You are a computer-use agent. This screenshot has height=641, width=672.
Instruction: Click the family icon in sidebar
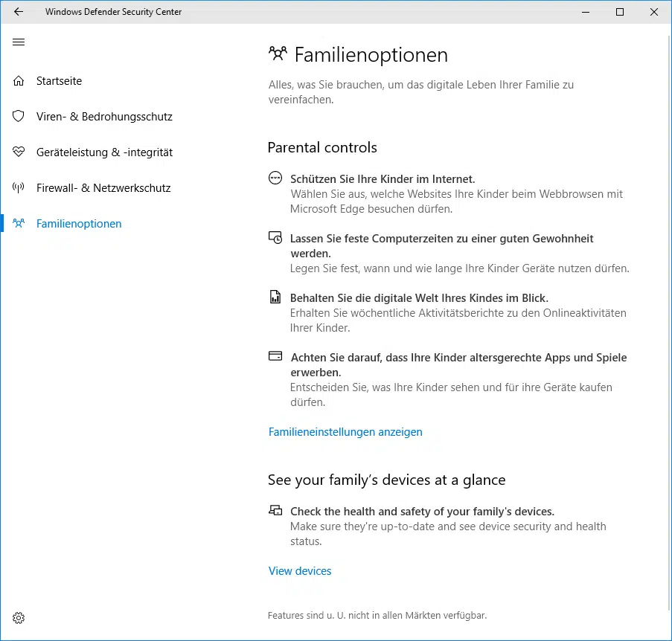click(x=19, y=224)
